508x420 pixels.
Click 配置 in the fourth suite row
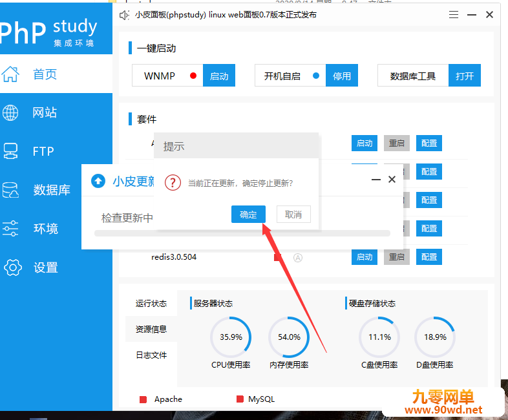click(x=429, y=229)
